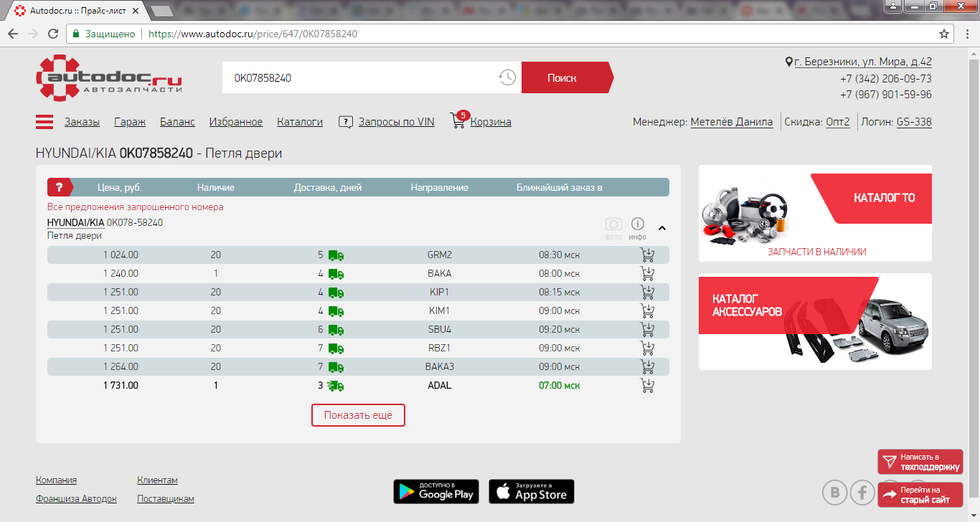980x522 pixels.
Task: Click the Поиск search button
Action: tap(567, 77)
